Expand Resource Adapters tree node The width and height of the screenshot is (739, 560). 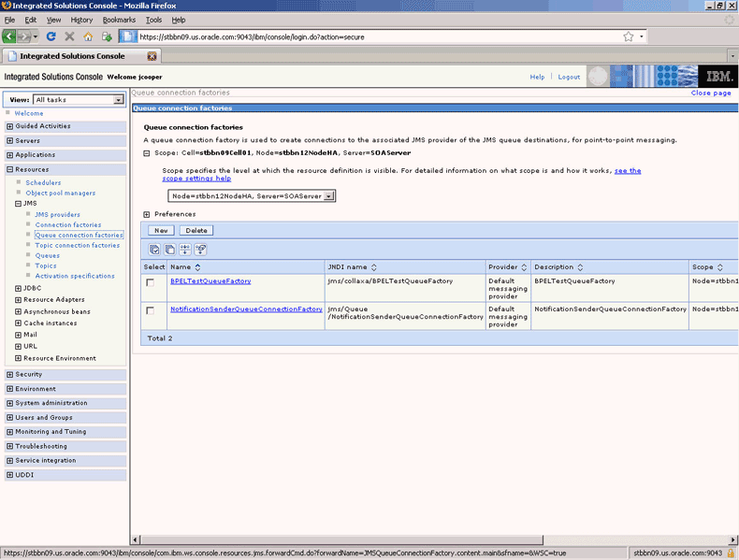pos(18,299)
